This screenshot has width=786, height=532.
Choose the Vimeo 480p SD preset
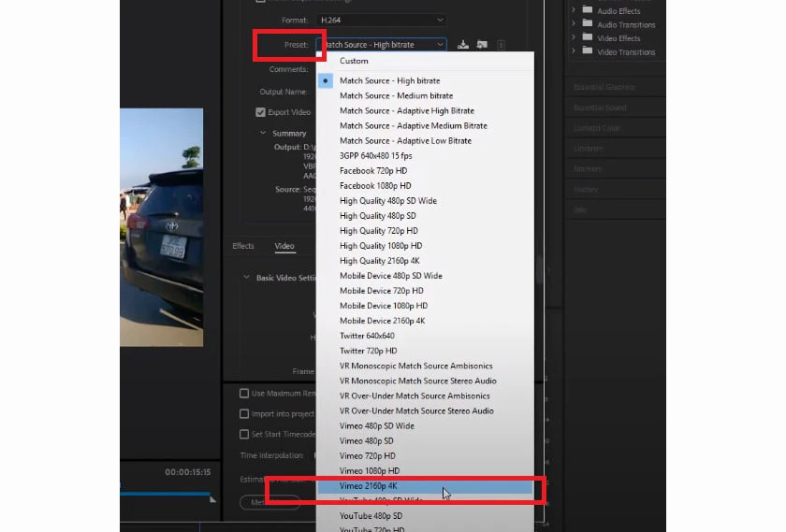pos(425,441)
